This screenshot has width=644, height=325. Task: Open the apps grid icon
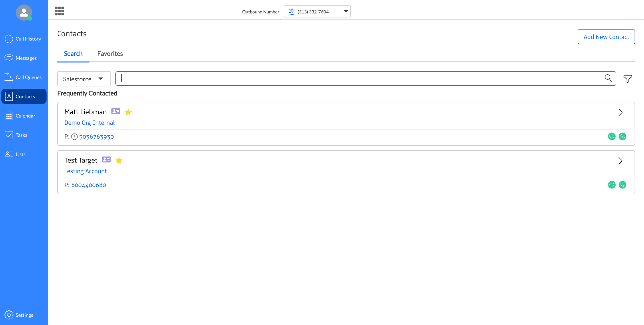coord(59,11)
